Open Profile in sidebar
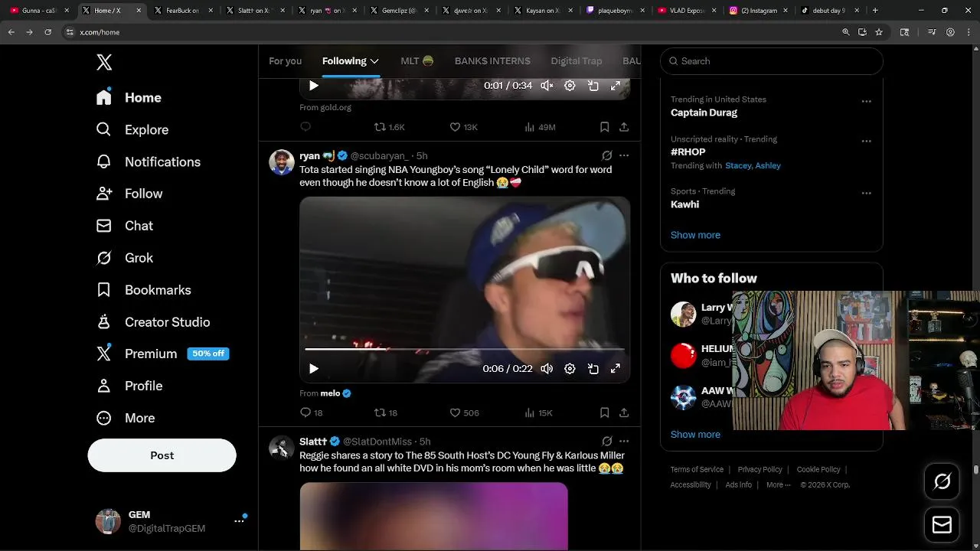 point(129,386)
